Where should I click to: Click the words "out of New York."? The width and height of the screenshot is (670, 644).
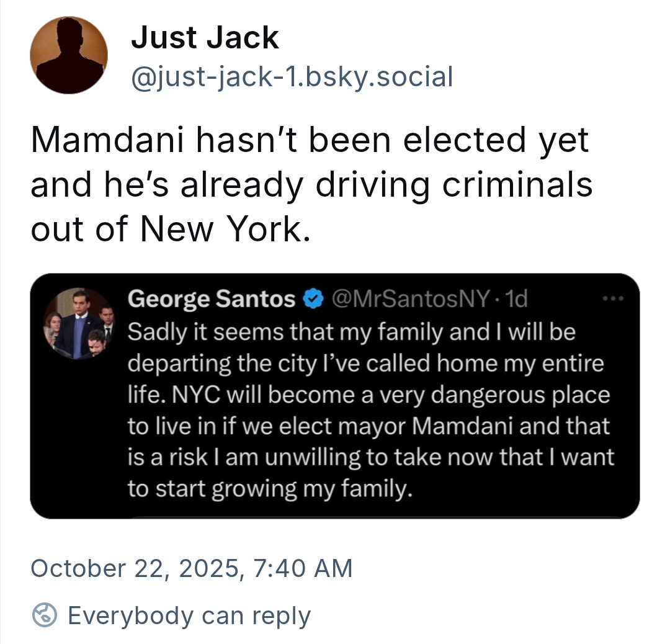click(169, 230)
